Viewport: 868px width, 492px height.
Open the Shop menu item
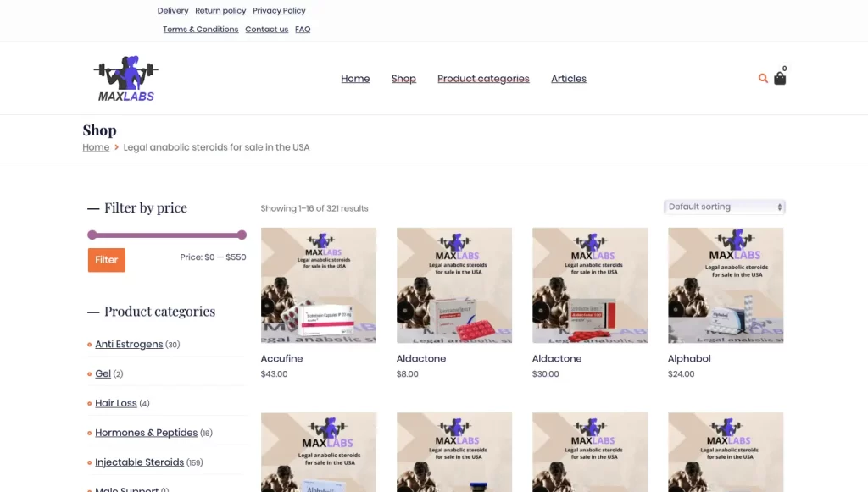pyautogui.click(x=403, y=79)
